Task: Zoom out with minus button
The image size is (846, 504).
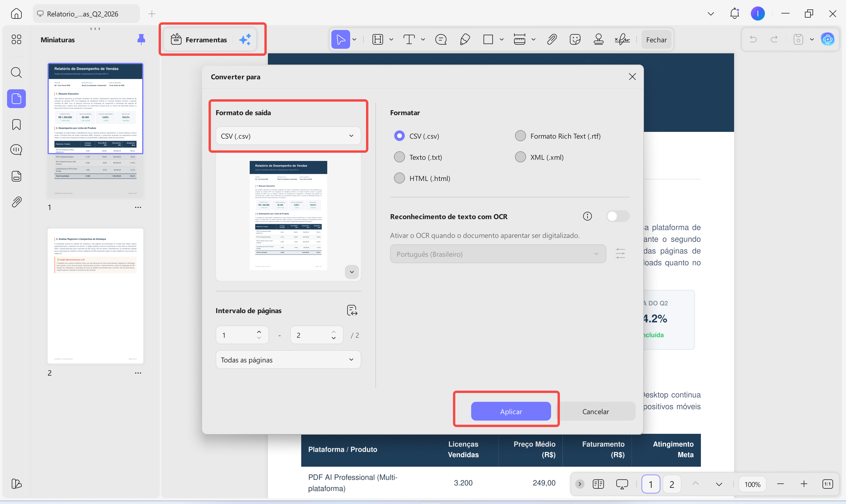Action: click(x=780, y=484)
